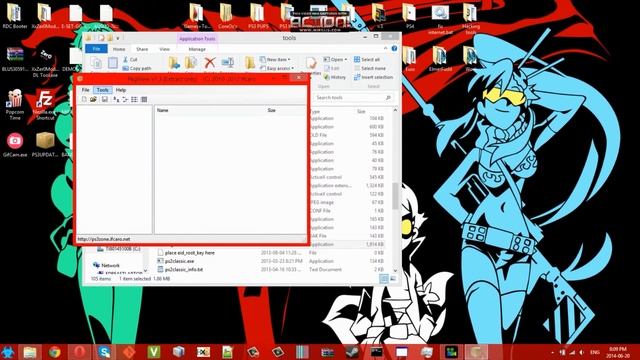Screen dimensions: 640x360
Task: Switch Explorer to large icons view button
Action: tap(393, 279)
